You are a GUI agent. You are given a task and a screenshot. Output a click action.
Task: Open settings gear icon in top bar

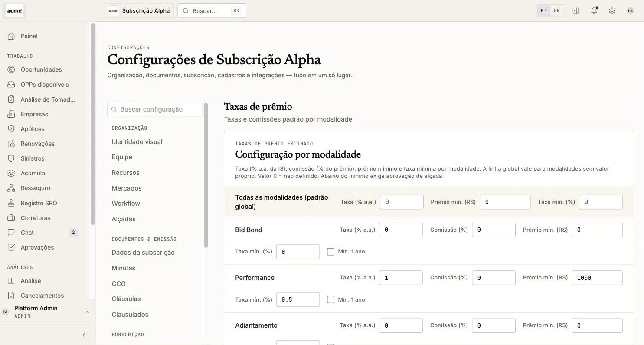click(612, 10)
